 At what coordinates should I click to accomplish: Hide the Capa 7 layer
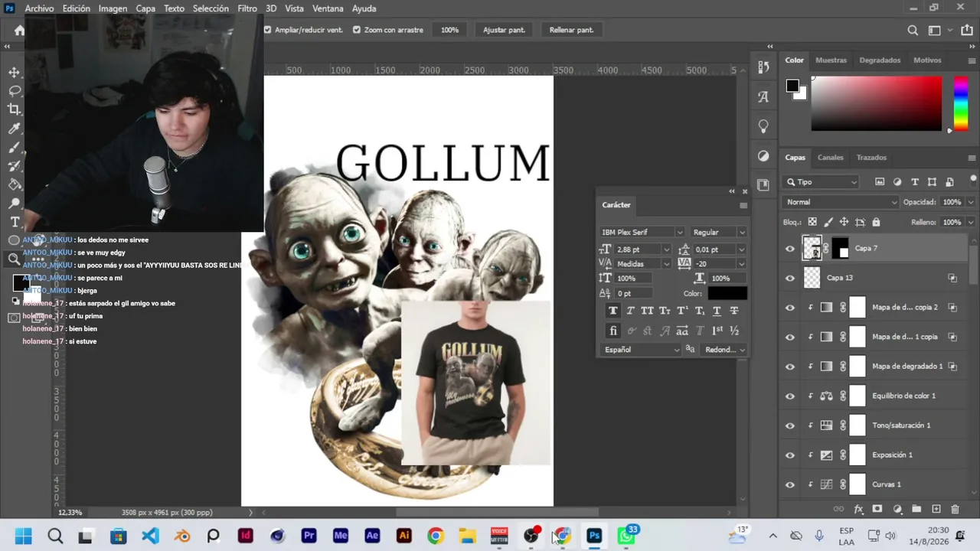(x=790, y=249)
